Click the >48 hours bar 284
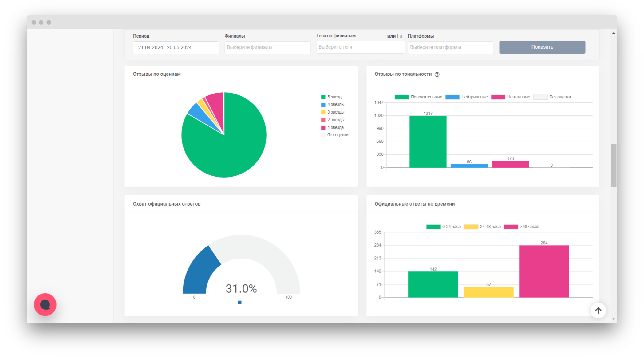 point(544,271)
